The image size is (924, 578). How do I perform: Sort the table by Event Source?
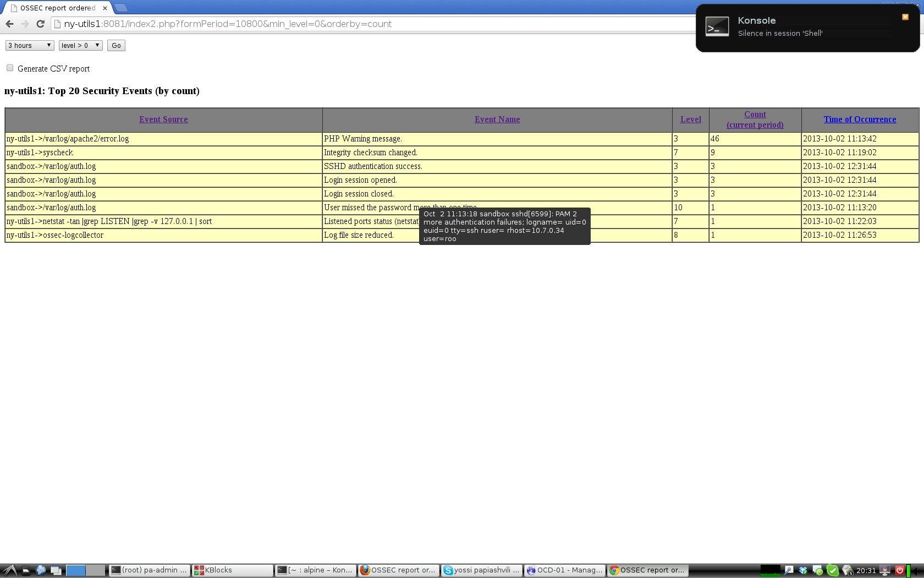click(x=163, y=119)
